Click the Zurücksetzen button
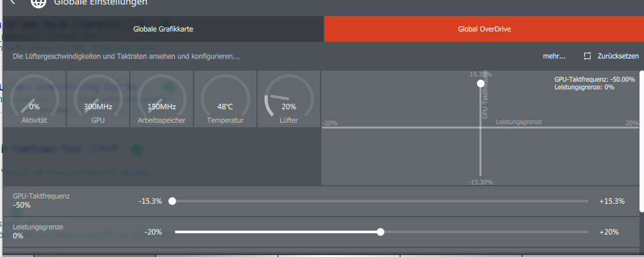 611,57
